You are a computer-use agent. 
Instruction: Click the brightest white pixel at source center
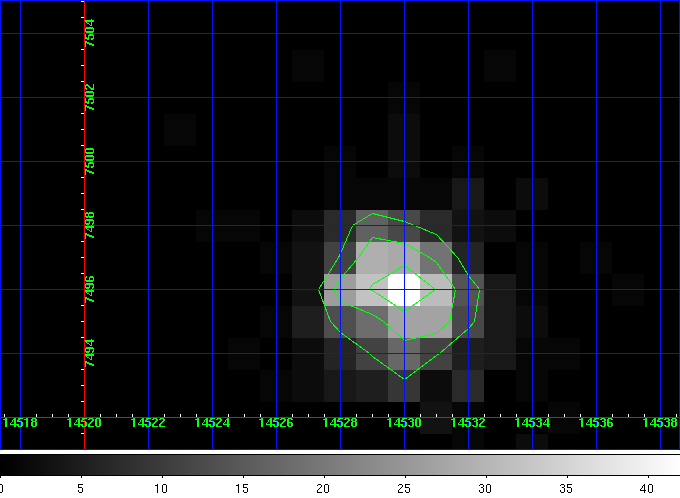click(404, 290)
